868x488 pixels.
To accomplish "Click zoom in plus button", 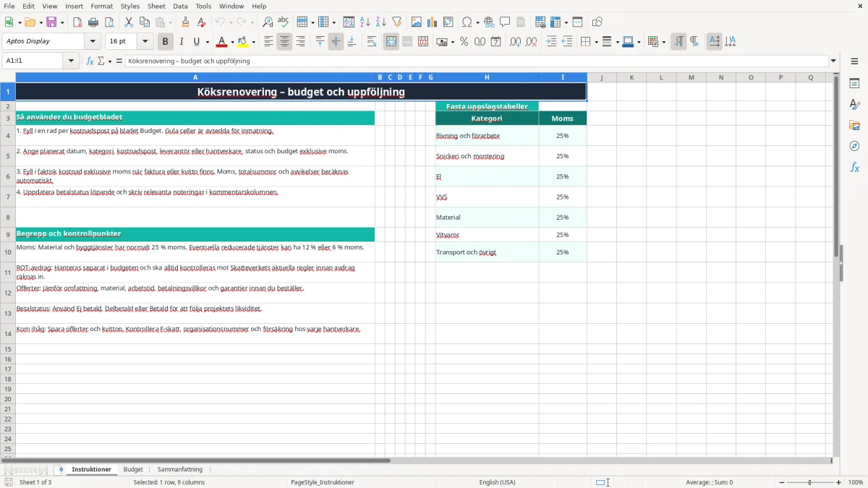I will click(839, 482).
